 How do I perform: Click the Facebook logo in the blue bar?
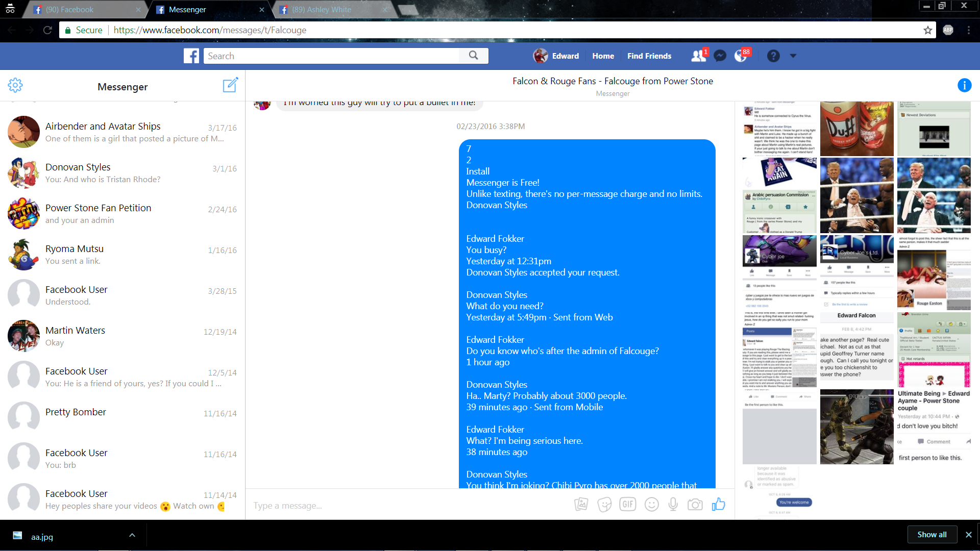191,56
